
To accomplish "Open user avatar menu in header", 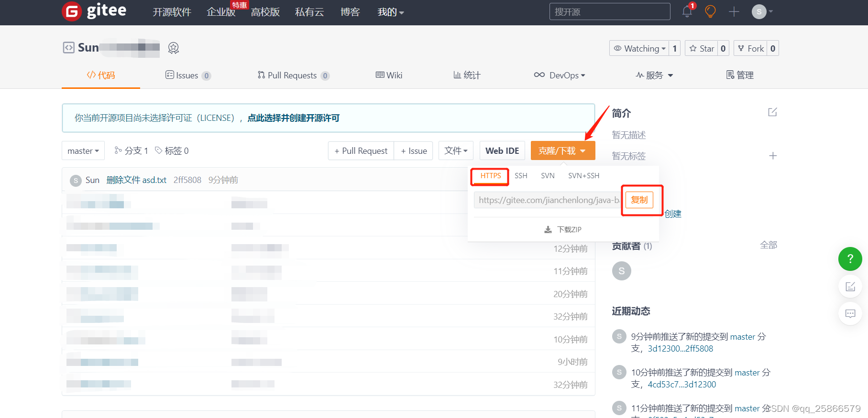I will pyautogui.click(x=762, y=11).
